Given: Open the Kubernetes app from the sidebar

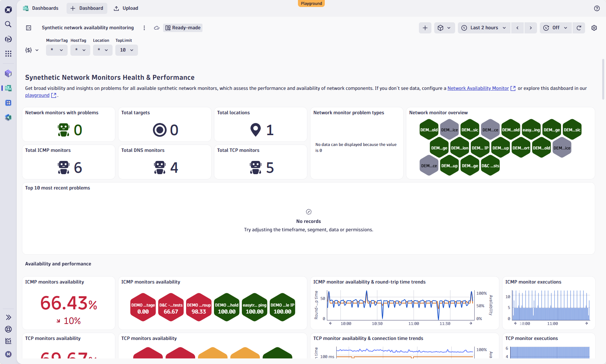Looking at the screenshot, I should coord(8,103).
